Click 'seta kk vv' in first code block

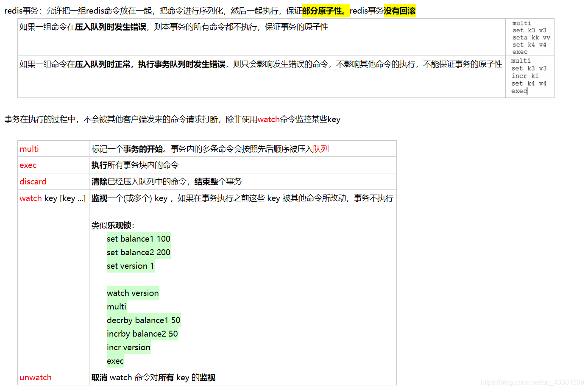click(531, 37)
